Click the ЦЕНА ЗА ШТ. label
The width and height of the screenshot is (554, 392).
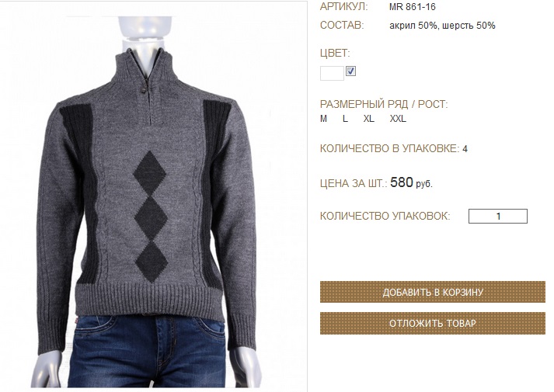[x=354, y=183]
